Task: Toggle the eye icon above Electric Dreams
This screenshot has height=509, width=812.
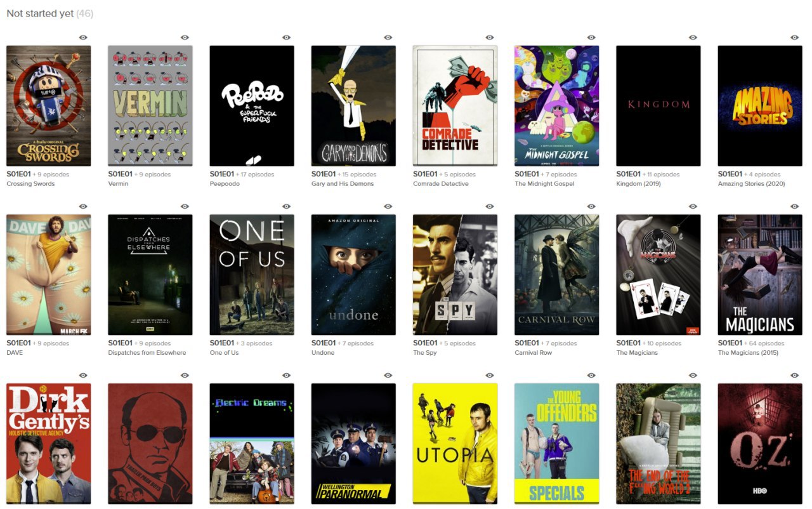Action: 286,375
